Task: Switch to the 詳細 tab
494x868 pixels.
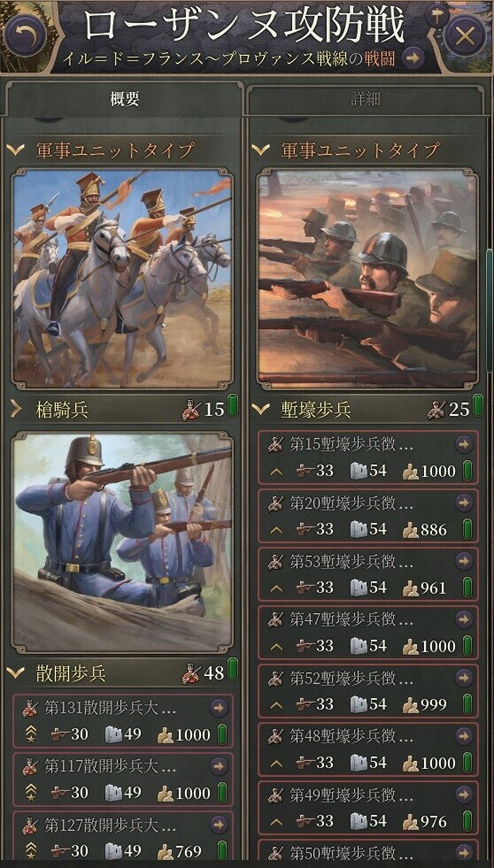Action: [366, 99]
